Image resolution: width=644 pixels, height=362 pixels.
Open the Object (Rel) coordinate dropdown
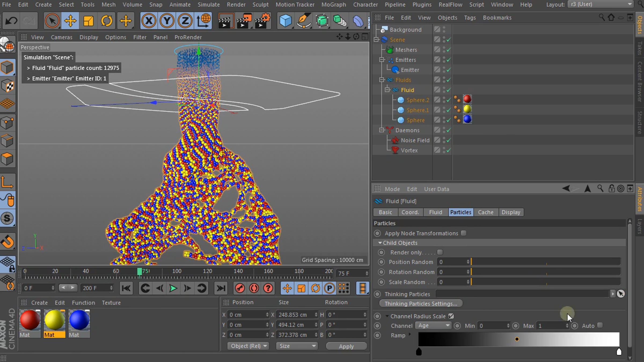(x=248, y=346)
